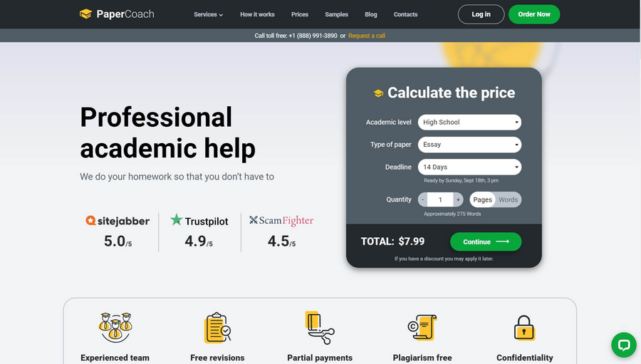Screen dimensions: 641x364
Task: Click the Log in button
Action: pyautogui.click(x=481, y=14)
